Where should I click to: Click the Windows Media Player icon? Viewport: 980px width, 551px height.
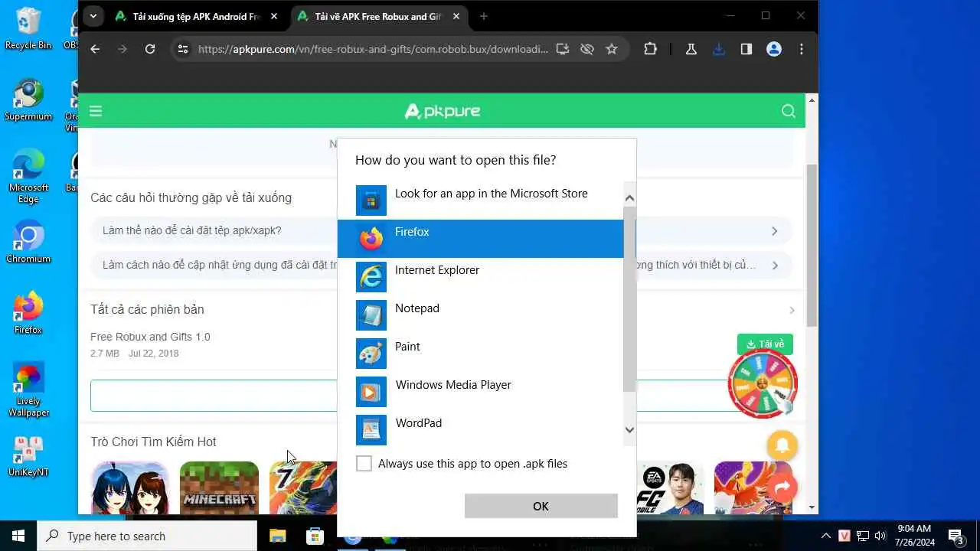point(371,392)
